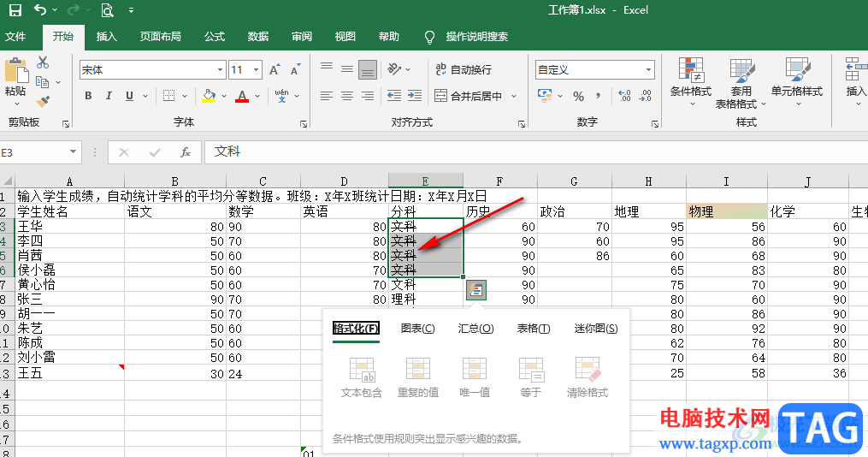Choose 清除格式 clear format option
This screenshot has width=868, height=457.
tap(588, 377)
